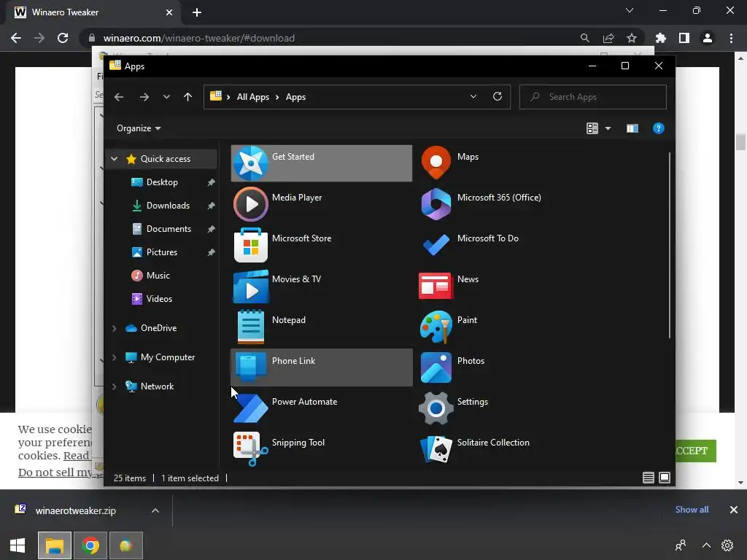747x560 pixels.
Task: Click the Chrome address bar URL
Action: pyautogui.click(x=198, y=38)
